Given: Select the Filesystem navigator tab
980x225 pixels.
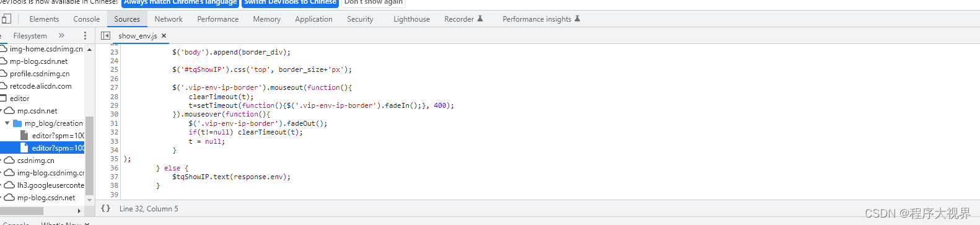Looking at the screenshot, I should coord(30,36).
